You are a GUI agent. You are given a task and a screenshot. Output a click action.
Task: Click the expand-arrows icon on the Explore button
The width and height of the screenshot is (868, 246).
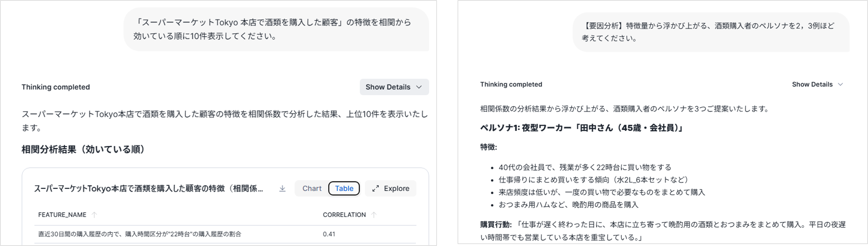tap(375, 188)
